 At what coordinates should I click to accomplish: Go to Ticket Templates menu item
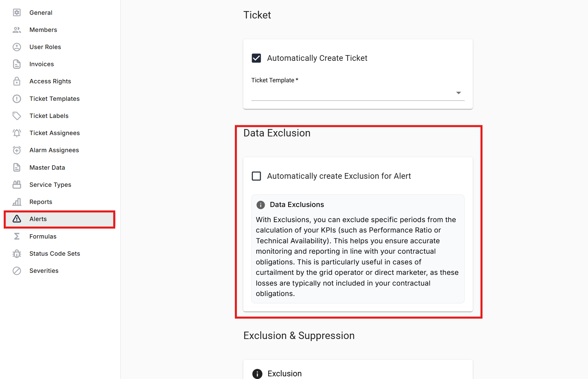54,99
